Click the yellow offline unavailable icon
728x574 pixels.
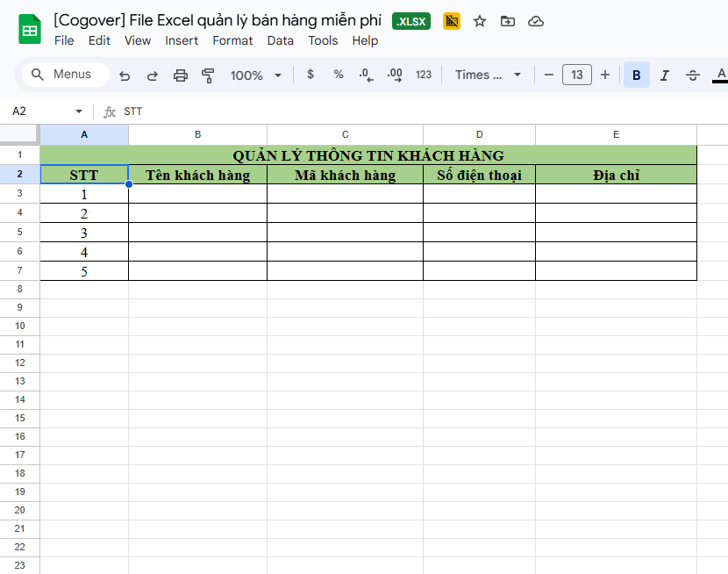452,21
